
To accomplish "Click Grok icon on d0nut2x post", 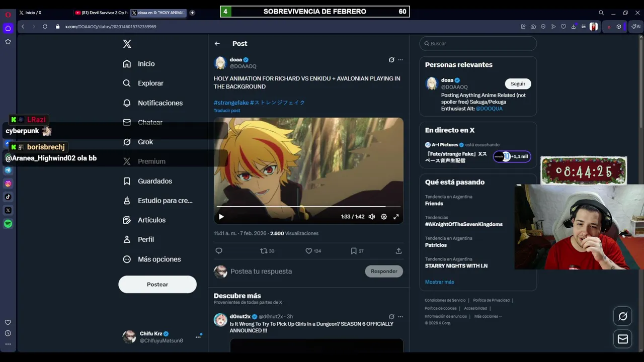I will (391, 317).
